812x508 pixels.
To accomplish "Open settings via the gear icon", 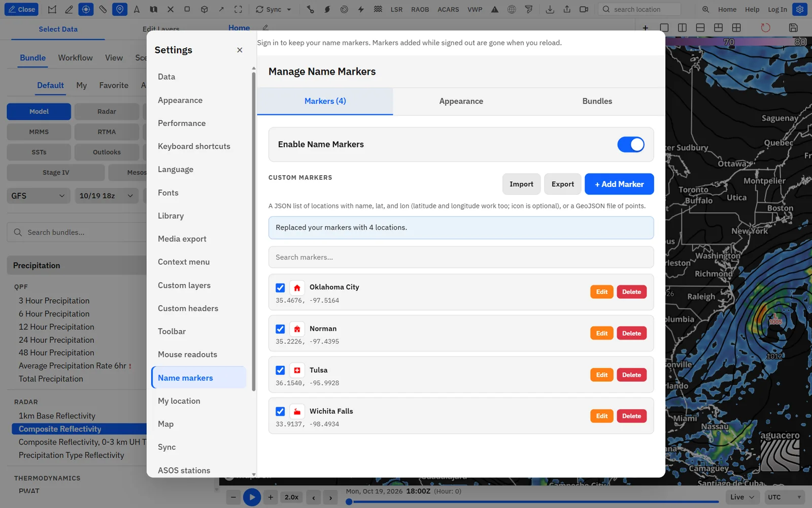I will 800,9.
